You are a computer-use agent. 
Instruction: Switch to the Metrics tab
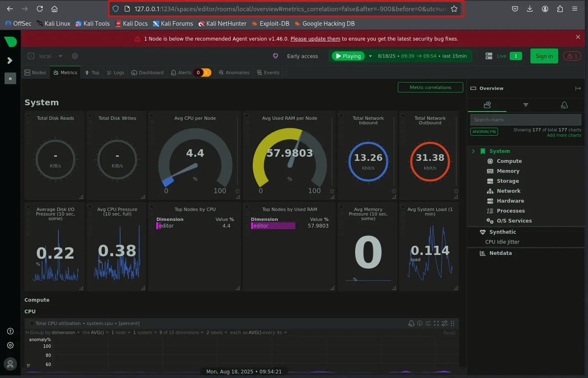[65, 73]
